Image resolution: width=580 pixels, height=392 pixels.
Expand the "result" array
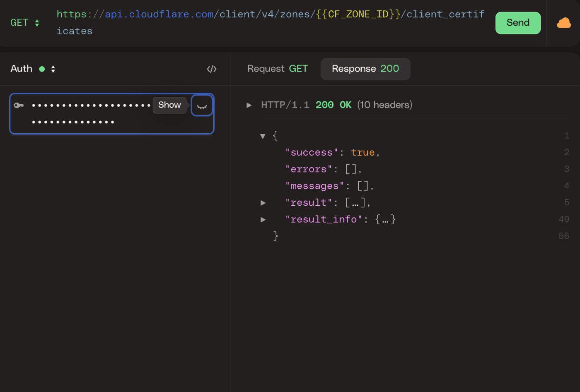[x=263, y=203]
